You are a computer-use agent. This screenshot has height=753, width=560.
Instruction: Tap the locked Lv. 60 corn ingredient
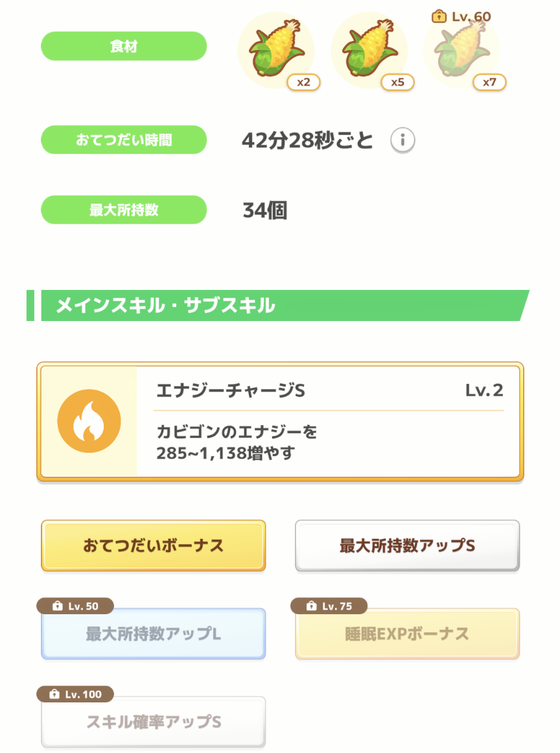click(461, 50)
